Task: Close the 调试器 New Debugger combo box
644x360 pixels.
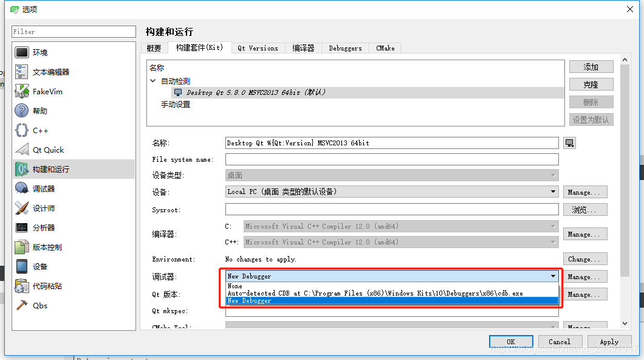Action: click(x=392, y=276)
